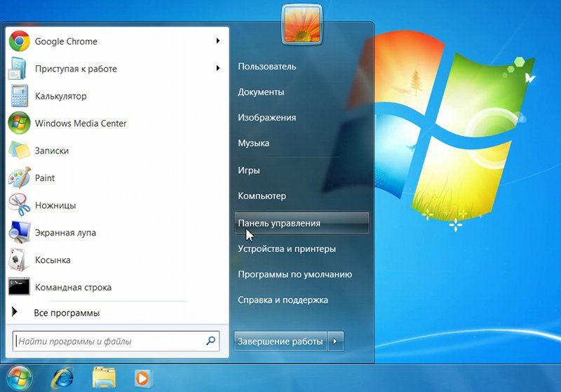Open Изображения library
Viewport: 561px width, 392px height.
tap(267, 117)
